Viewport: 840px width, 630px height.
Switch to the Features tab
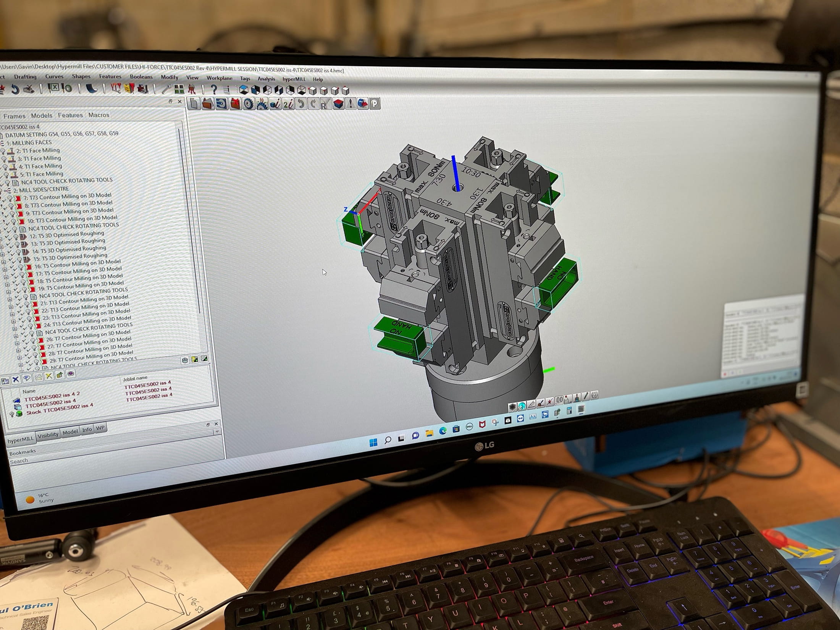[70, 115]
